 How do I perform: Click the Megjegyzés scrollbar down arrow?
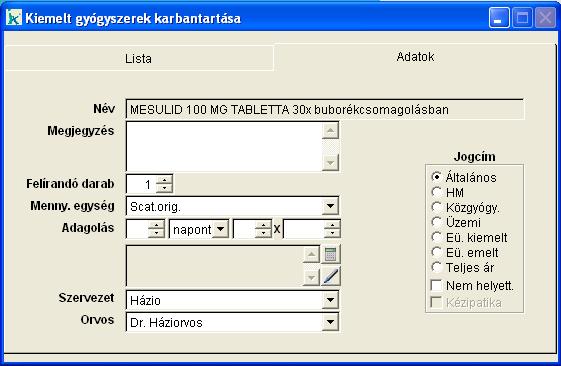[330, 163]
